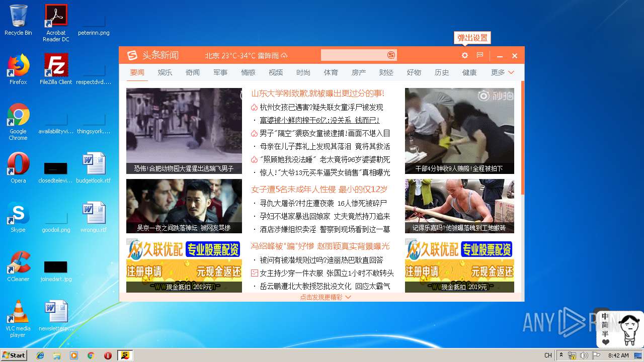The image size is (644, 362).
Task: Show hidden tray icons arrow
Action: (x=561, y=355)
